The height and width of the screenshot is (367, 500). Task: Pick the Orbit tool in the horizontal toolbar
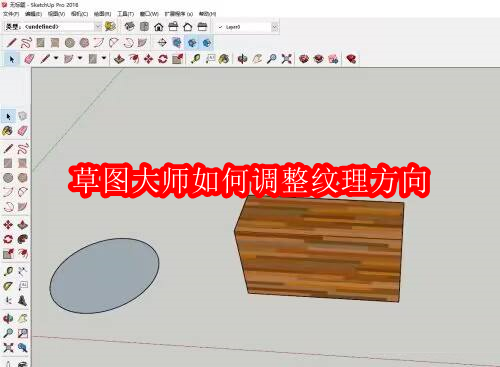[x=242, y=59]
